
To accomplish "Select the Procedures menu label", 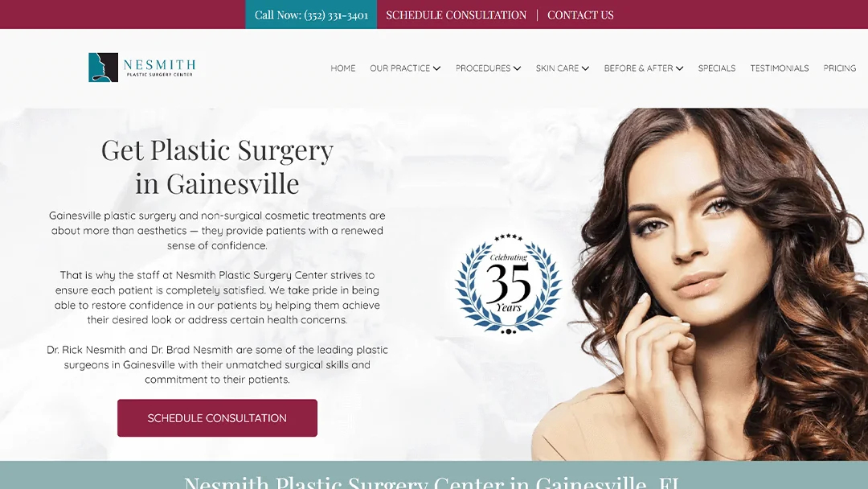I will point(483,68).
